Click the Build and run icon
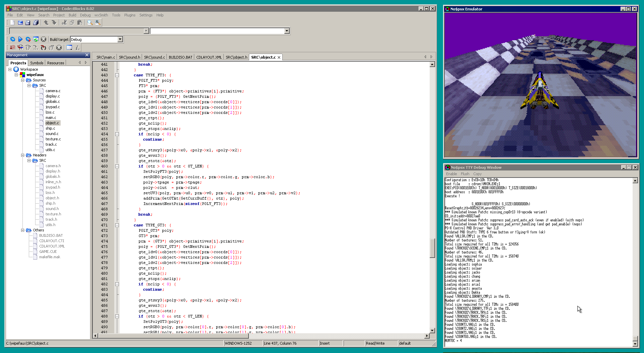Viewport: 644px width, 353px height. (28, 39)
